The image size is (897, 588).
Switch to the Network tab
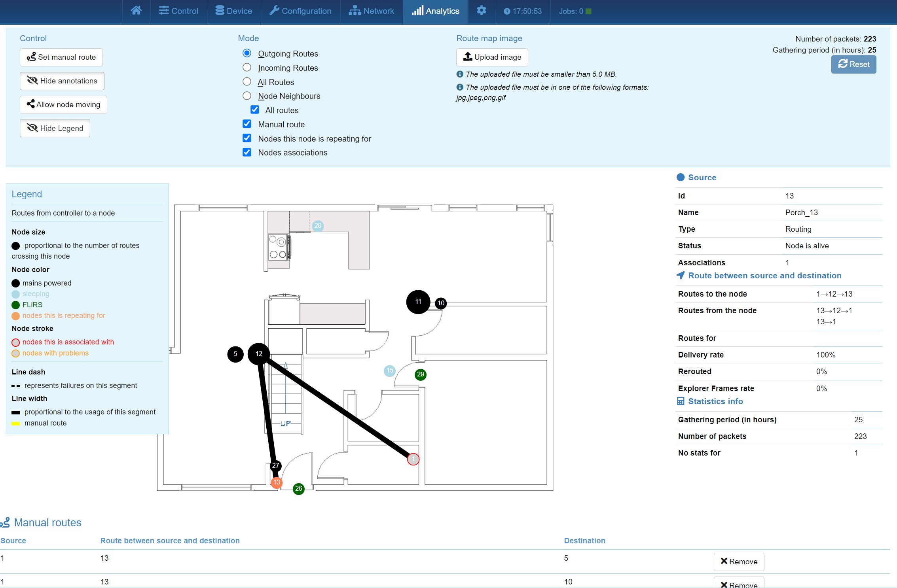[371, 11]
